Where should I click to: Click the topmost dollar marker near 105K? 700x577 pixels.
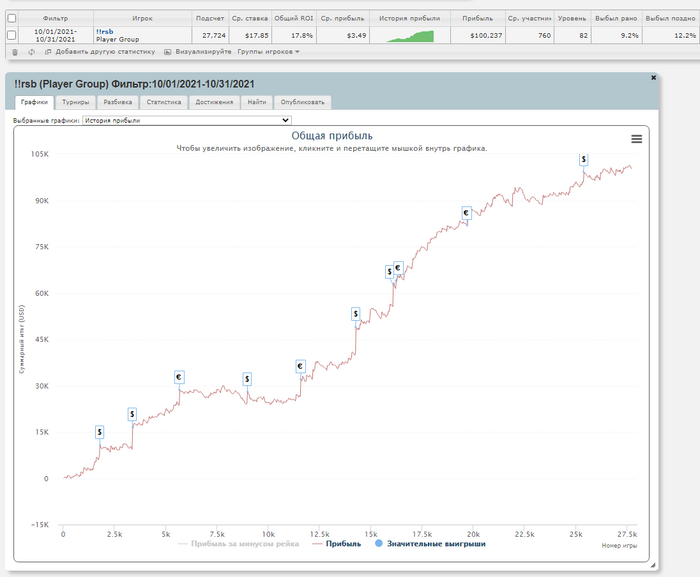[583, 159]
